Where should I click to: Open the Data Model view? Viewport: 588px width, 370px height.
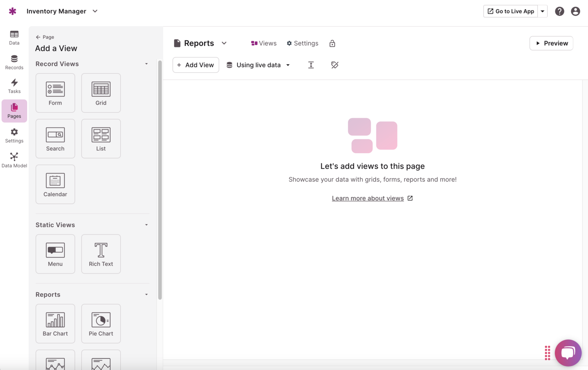tap(14, 159)
